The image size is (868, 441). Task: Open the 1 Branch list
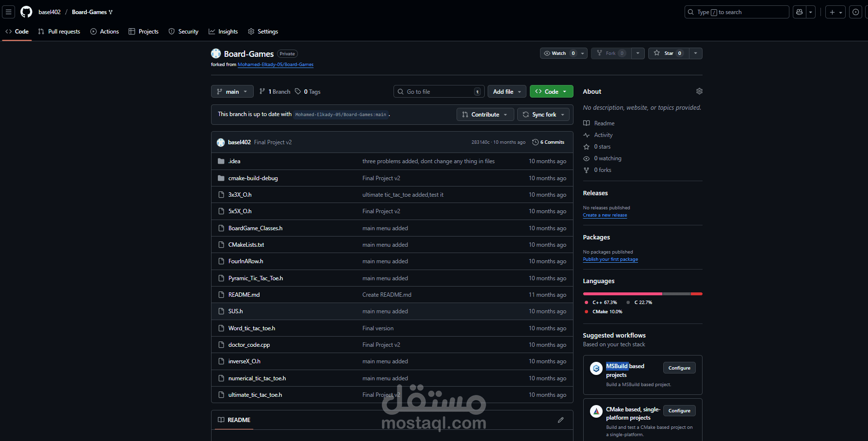[275, 92]
